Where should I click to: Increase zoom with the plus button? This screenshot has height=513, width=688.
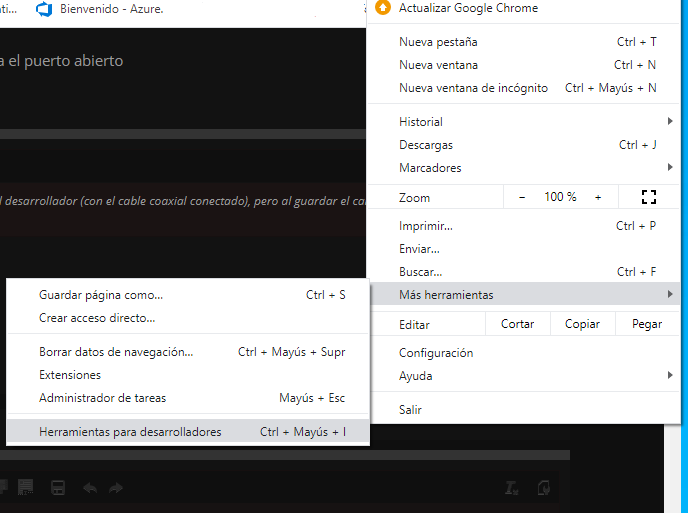point(598,197)
